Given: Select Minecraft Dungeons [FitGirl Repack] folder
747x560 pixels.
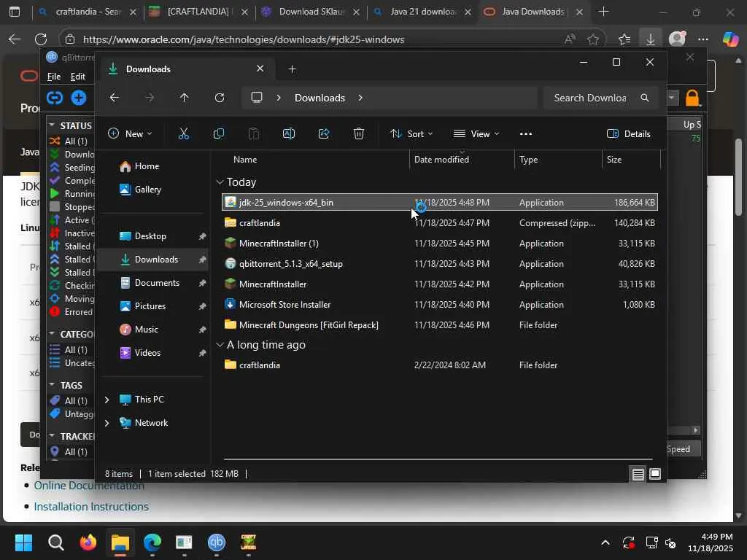Looking at the screenshot, I should coord(440,324).
